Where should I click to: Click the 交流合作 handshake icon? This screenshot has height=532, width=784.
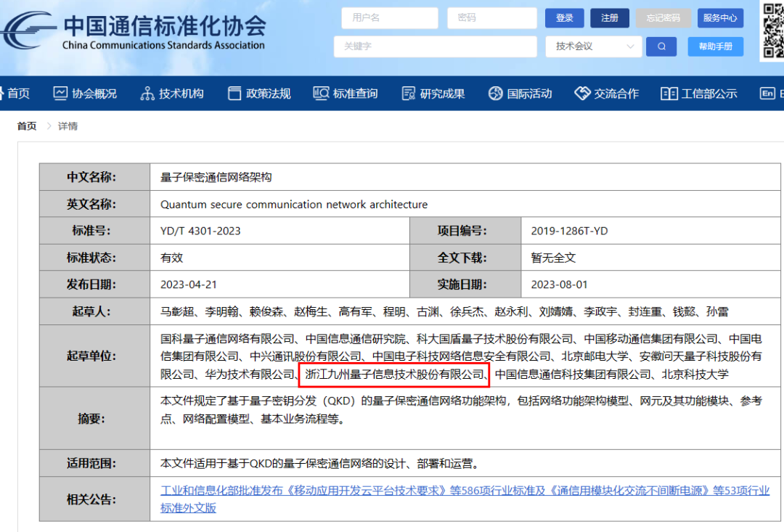click(582, 93)
